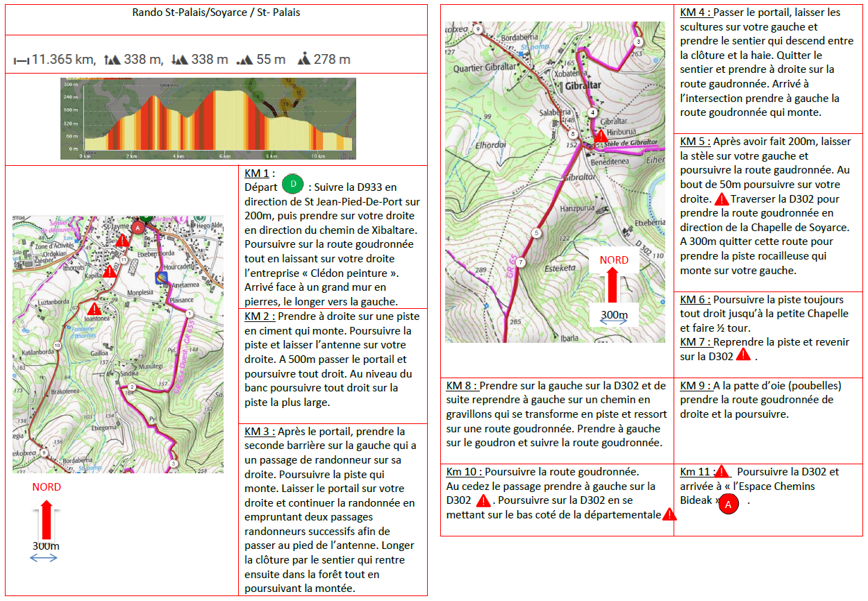Click the elevation profile chart
Image resolution: width=868 pixels, height=601 pixels.
point(208,118)
